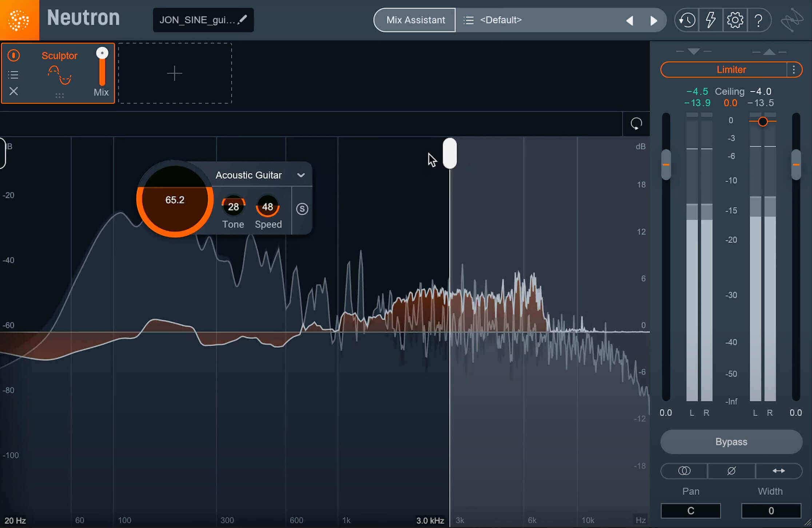Open Limiter options menu
Image resolution: width=812 pixels, height=528 pixels.
tap(794, 69)
